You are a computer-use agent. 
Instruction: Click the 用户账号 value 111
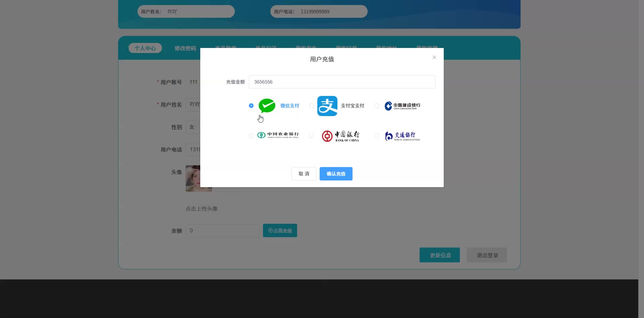pos(194,82)
